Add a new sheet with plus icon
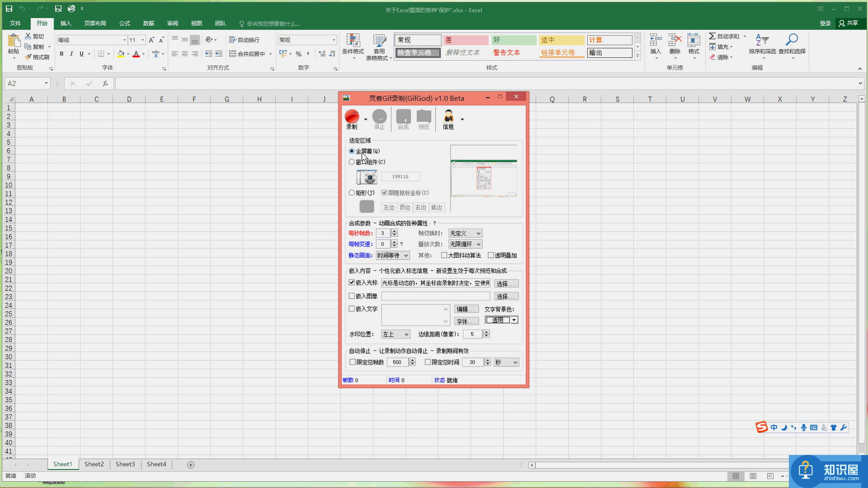This screenshot has height=488, width=868. [191, 465]
